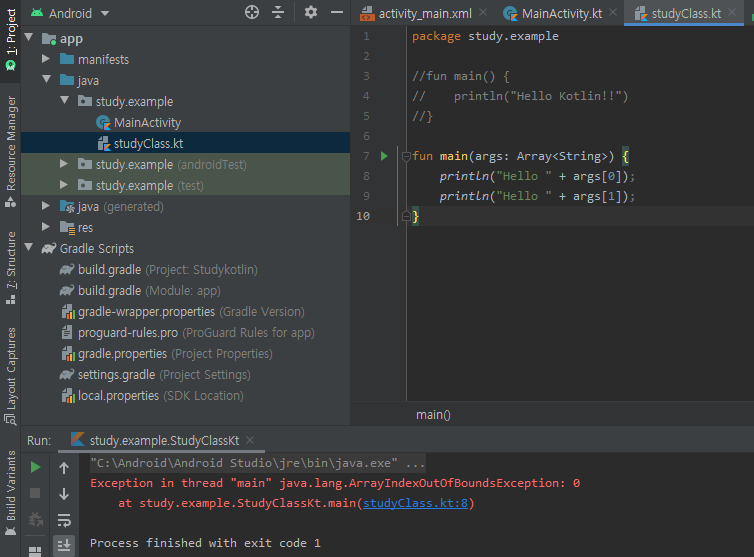This screenshot has height=557, width=754.
Task: Click the Stop button in the Run panel
Action: point(36,493)
